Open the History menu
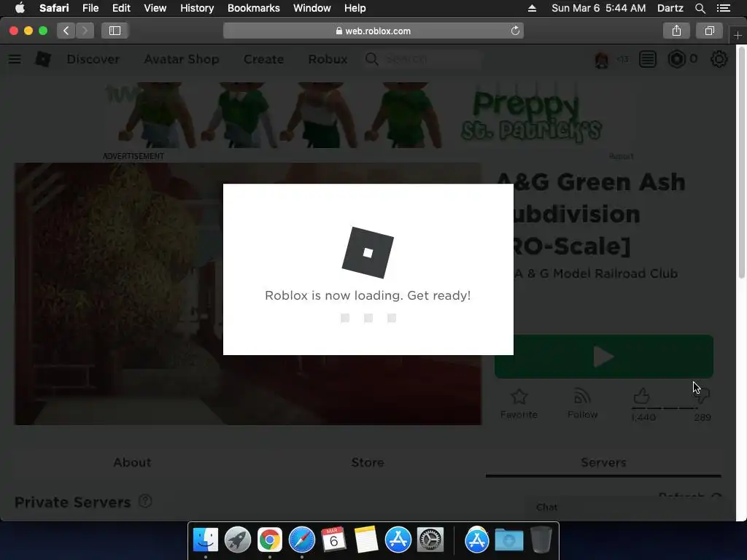 pyautogui.click(x=197, y=8)
